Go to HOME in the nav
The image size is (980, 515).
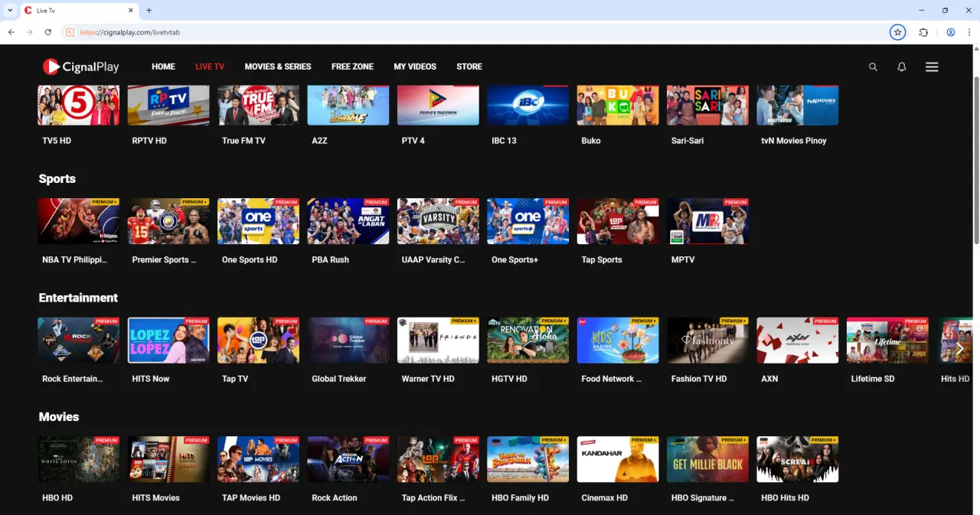point(163,67)
